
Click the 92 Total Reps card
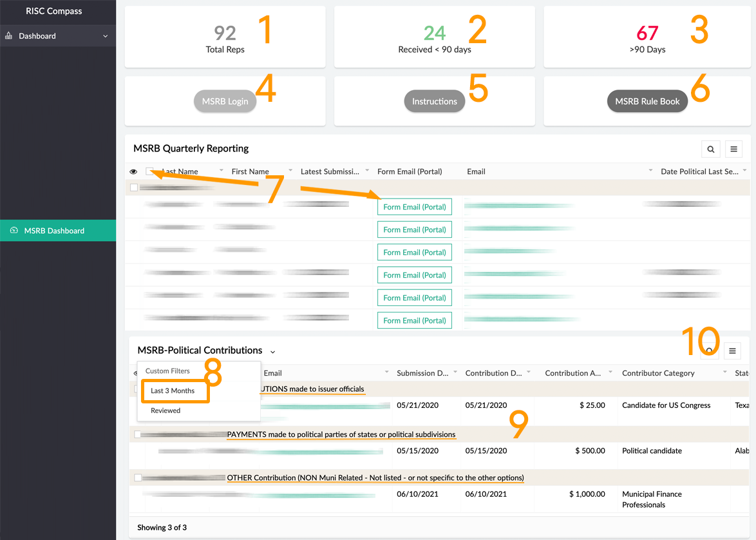[225, 37]
